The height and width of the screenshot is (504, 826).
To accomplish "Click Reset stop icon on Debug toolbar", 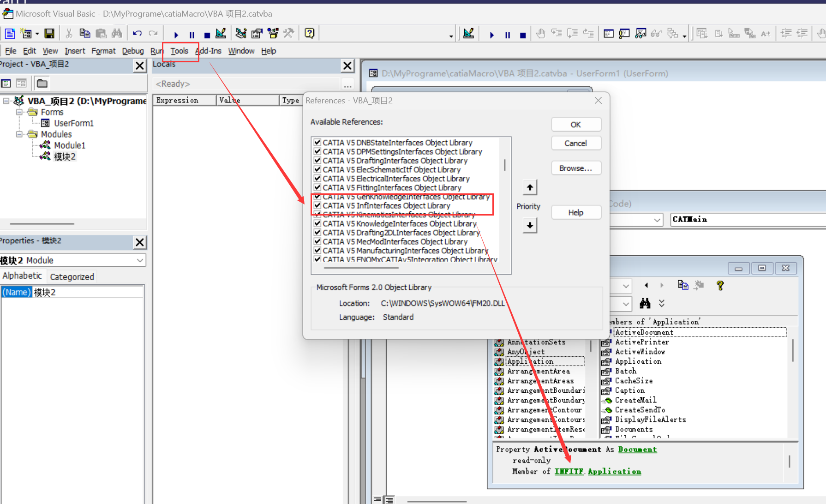I will pos(523,35).
